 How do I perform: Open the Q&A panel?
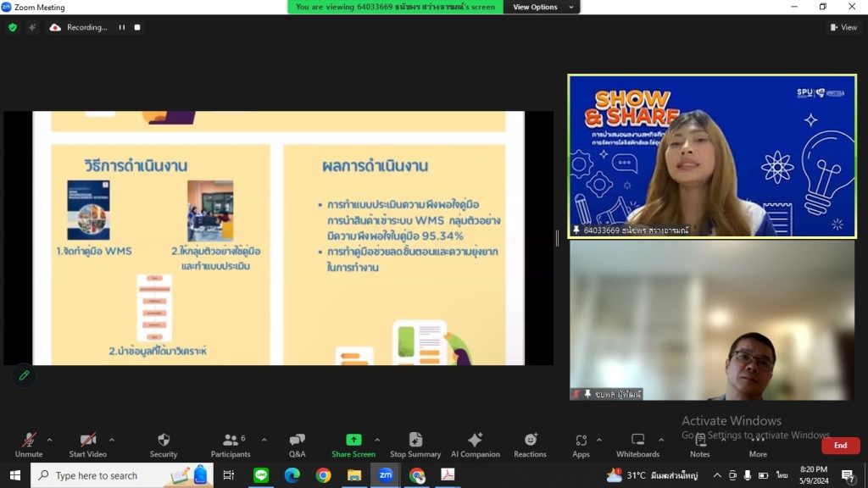(x=298, y=445)
